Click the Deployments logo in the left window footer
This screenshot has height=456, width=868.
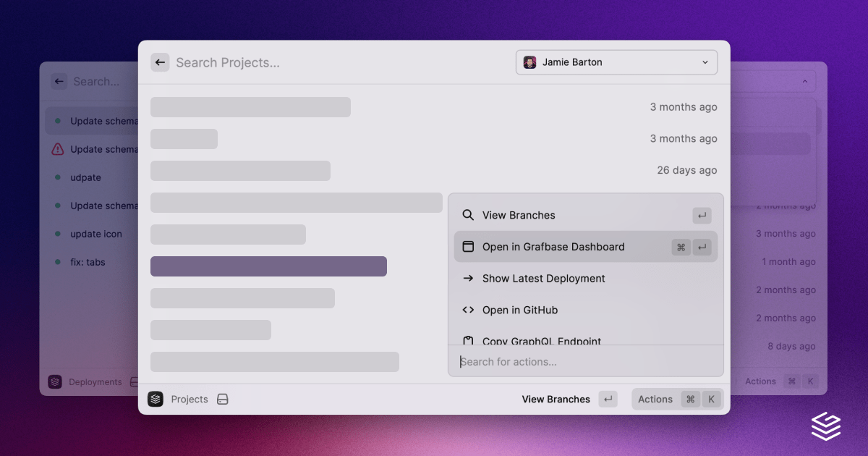coord(55,382)
